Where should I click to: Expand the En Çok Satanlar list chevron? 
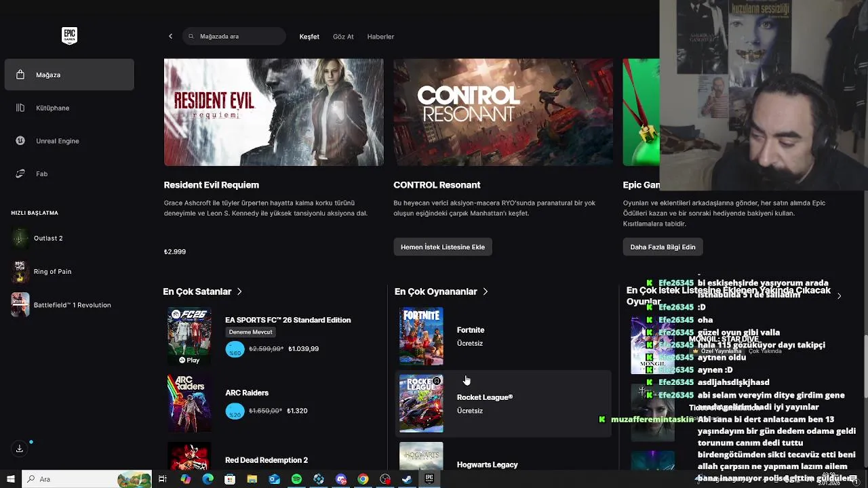click(x=239, y=291)
